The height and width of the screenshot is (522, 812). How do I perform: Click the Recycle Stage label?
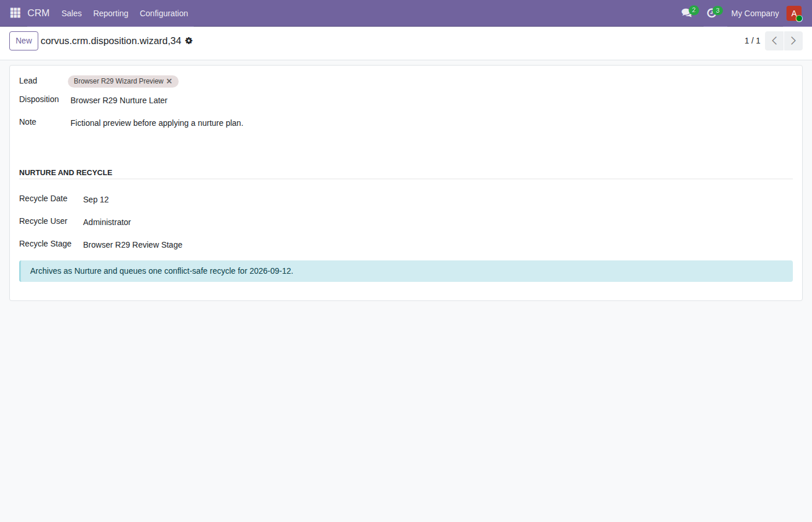pyautogui.click(x=45, y=244)
